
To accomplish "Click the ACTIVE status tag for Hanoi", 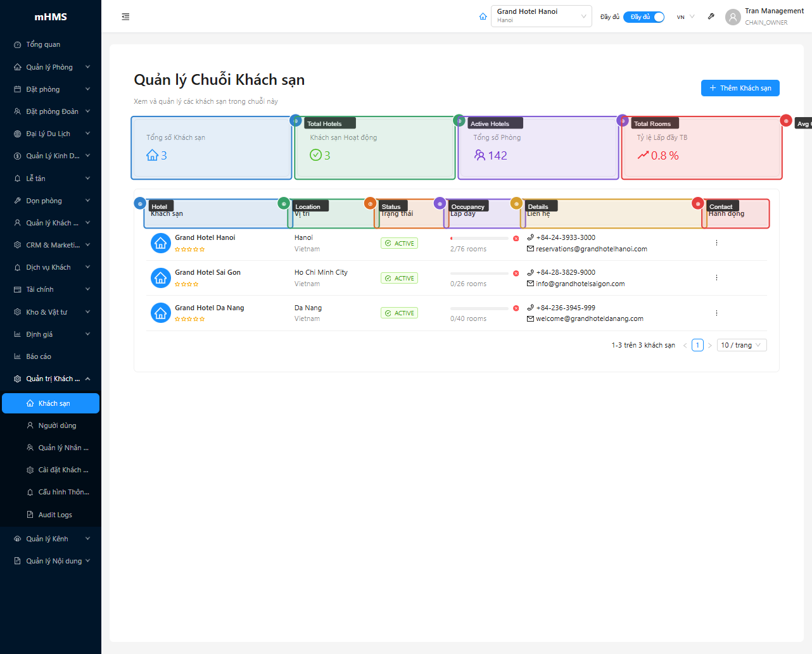I will [x=399, y=243].
